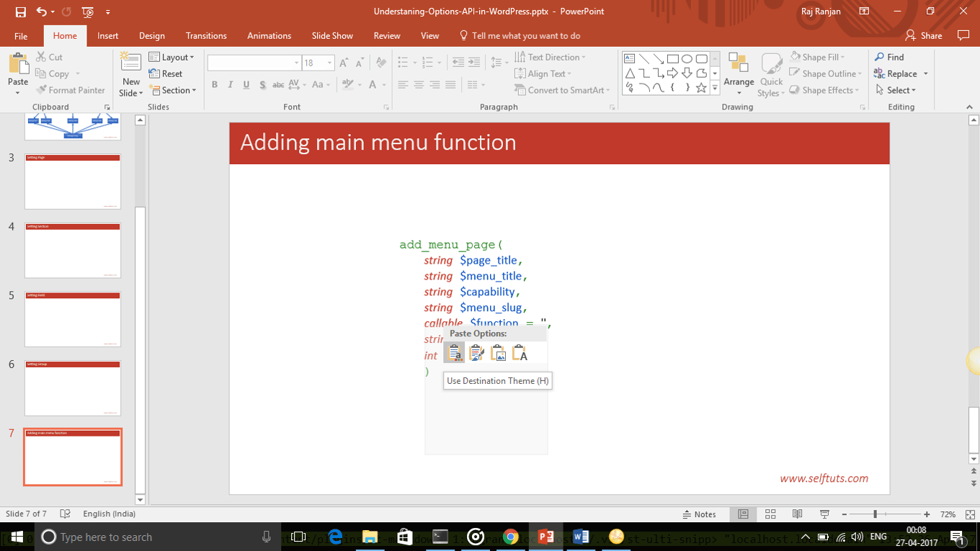This screenshot has height=551, width=980.
Task: Justify the paragraph text
Action: tap(450, 85)
